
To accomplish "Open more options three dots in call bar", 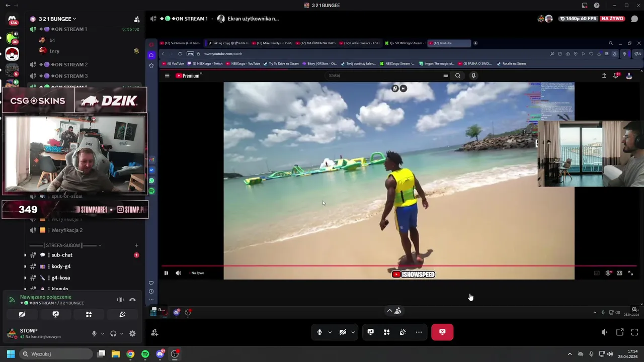I will 419,332.
